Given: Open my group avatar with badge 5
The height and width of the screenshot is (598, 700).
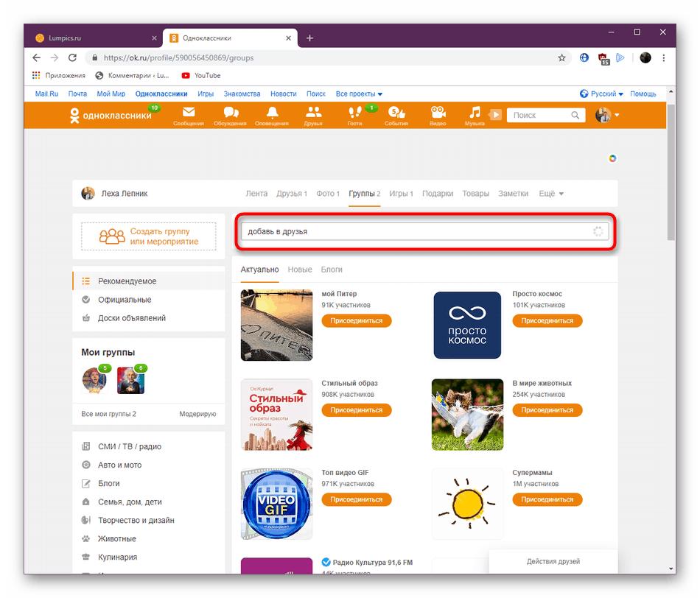Looking at the screenshot, I should click(94, 380).
